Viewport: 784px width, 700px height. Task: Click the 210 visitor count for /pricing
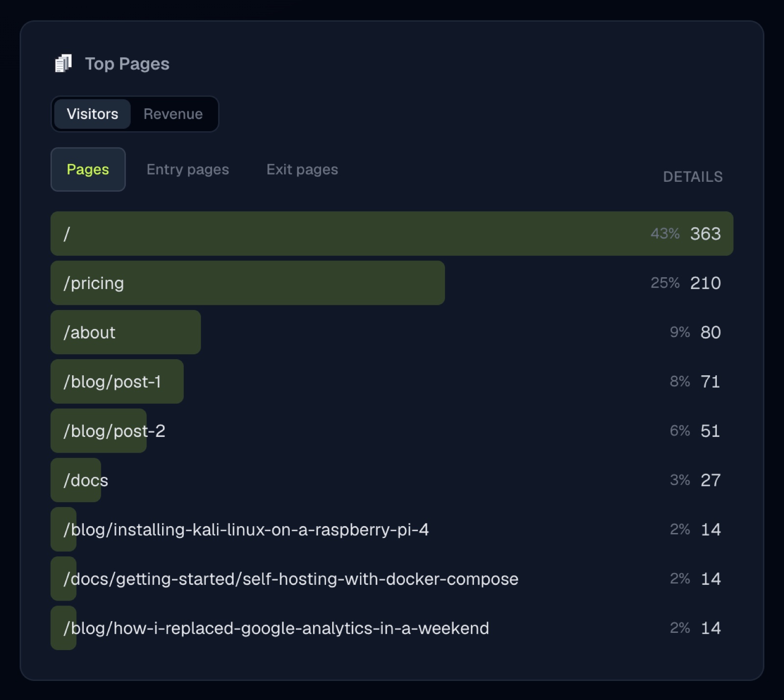pos(705,283)
